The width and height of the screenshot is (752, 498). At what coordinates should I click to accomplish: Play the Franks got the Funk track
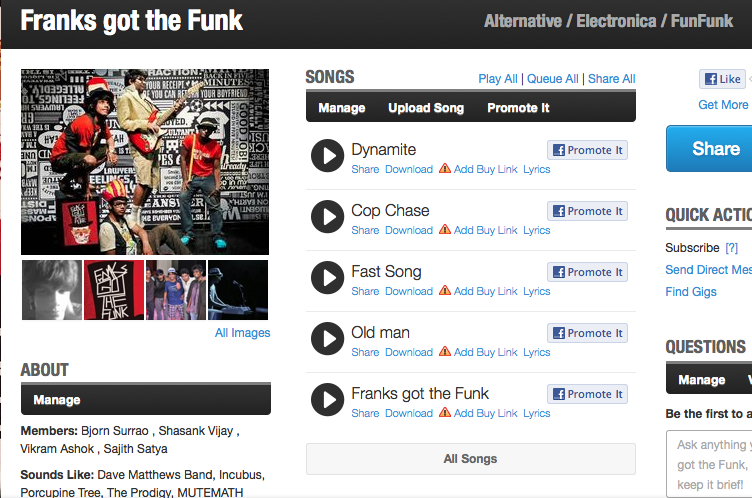coord(327,400)
